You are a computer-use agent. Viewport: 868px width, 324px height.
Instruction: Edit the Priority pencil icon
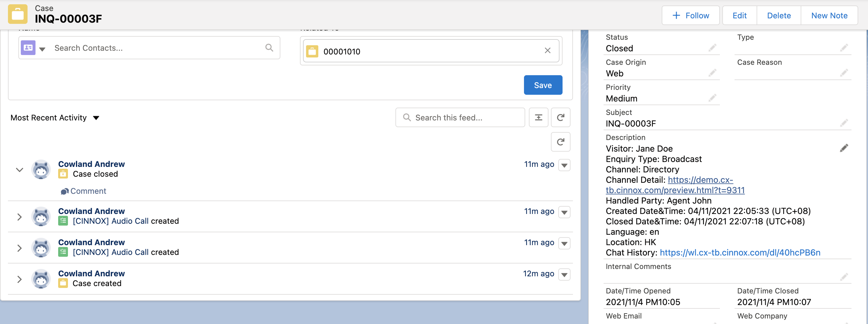tap(712, 98)
